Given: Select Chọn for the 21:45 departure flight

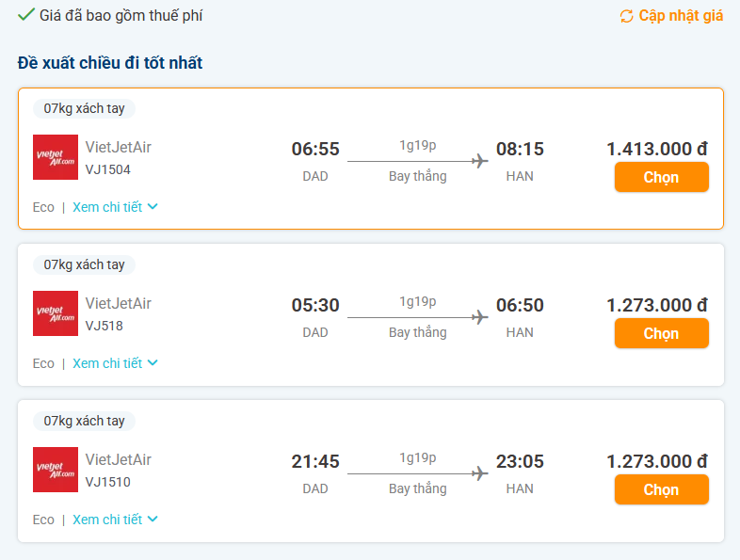Looking at the screenshot, I should (661, 489).
